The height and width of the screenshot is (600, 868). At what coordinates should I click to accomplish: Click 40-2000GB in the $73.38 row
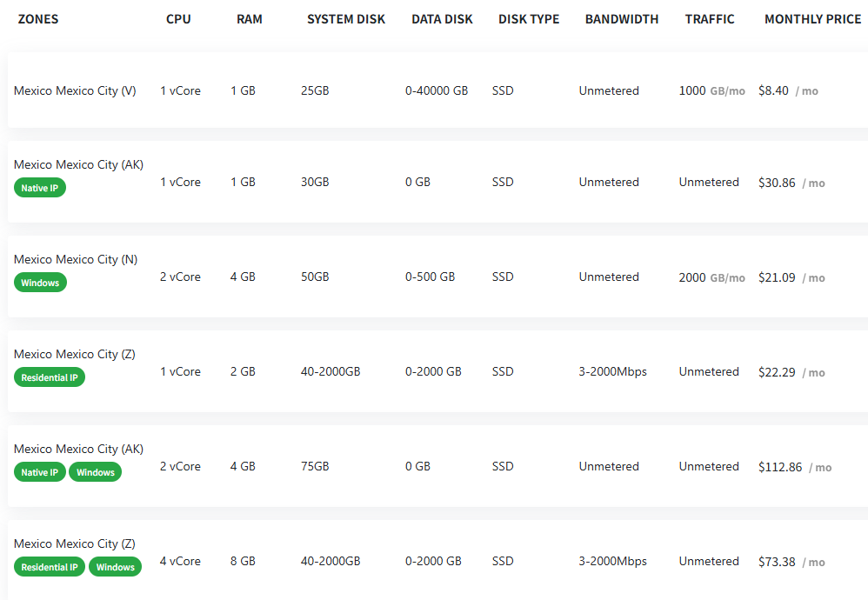tap(331, 561)
